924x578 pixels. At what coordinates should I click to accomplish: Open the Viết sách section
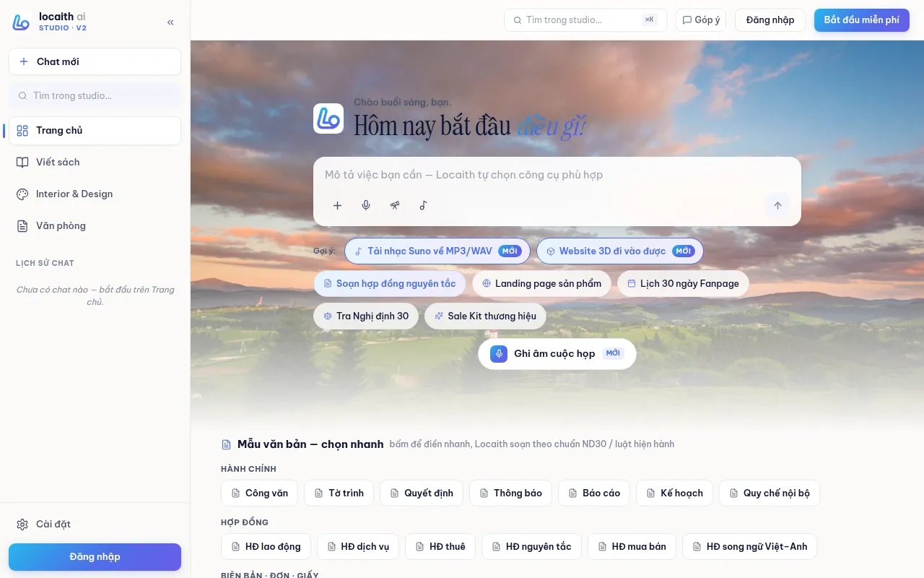(x=95, y=162)
